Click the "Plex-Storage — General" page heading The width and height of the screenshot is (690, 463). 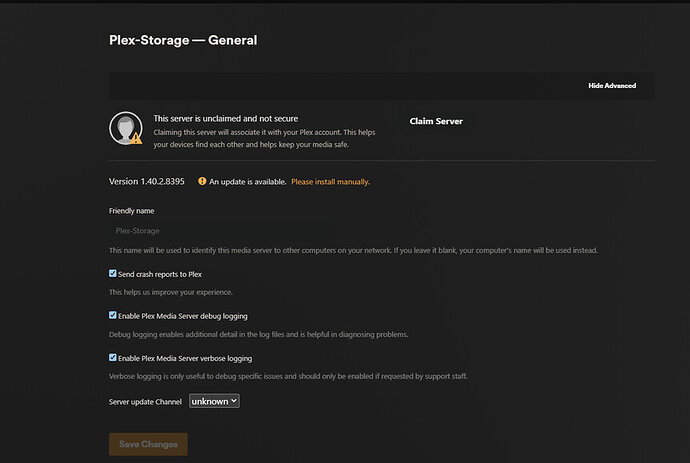(183, 41)
